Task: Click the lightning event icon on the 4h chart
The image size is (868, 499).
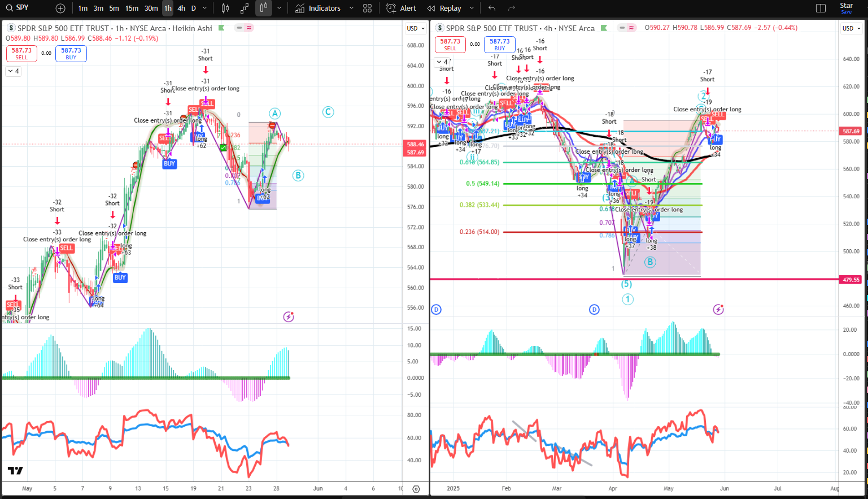Action: coord(718,309)
